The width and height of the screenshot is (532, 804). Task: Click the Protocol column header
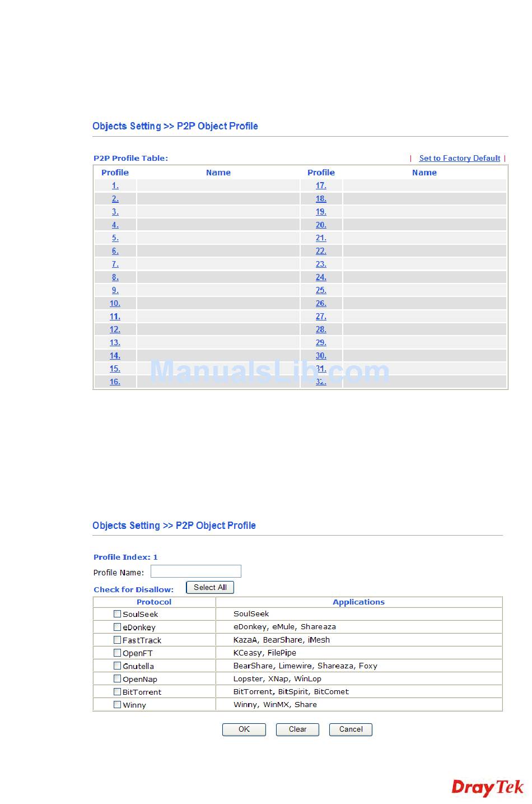click(154, 602)
